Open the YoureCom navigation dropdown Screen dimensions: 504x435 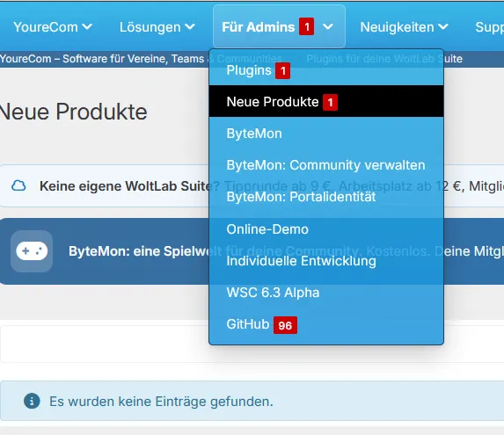pyautogui.click(x=53, y=27)
